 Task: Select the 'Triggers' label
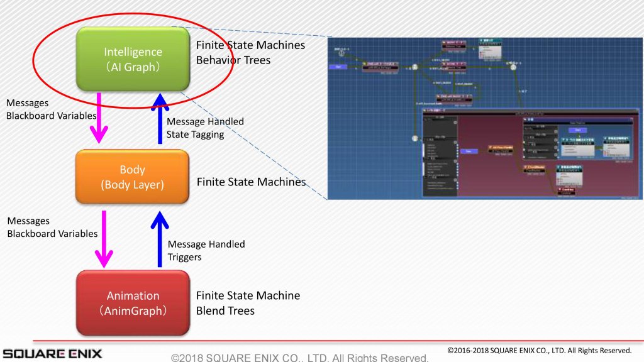pos(184,257)
